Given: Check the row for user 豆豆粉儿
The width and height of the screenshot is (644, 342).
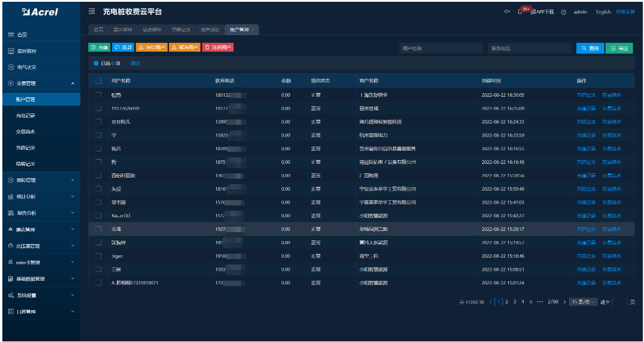Looking at the screenshot, I should point(98,122).
